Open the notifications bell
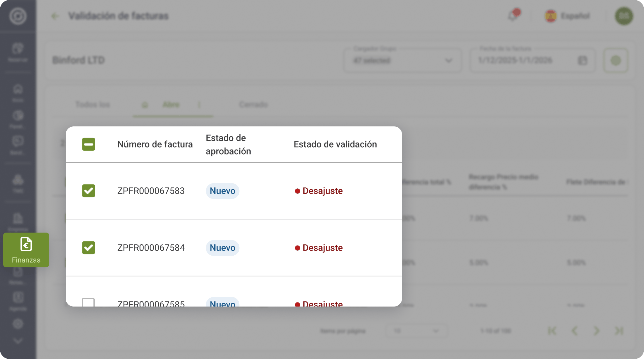This screenshot has height=359, width=644. coord(514,15)
